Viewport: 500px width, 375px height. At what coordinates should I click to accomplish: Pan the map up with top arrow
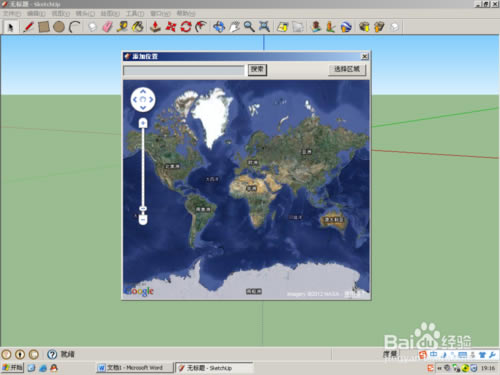point(143,91)
